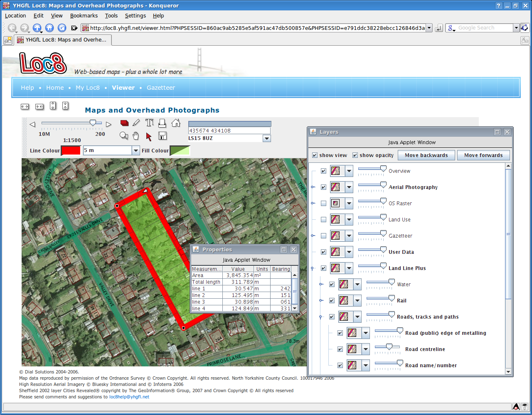The height and width of the screenshot is (415, 532).
Task: Select the pan hand tool
Action: 136,136
